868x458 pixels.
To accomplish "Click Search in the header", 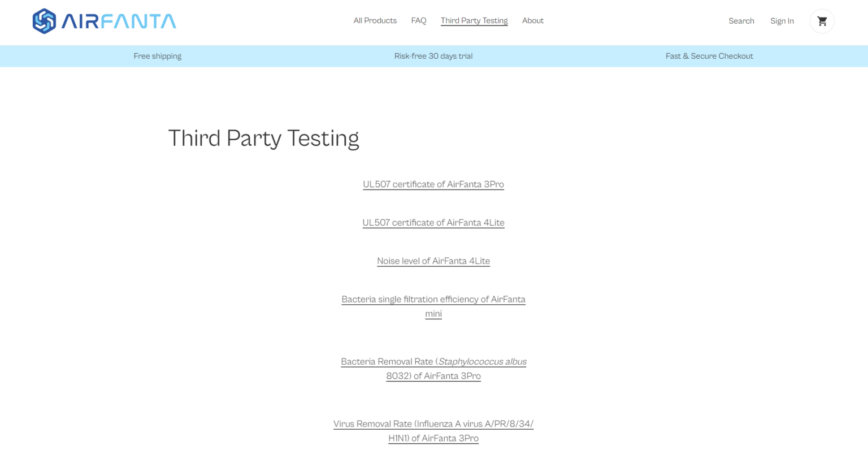I will [x=741, y=21].
